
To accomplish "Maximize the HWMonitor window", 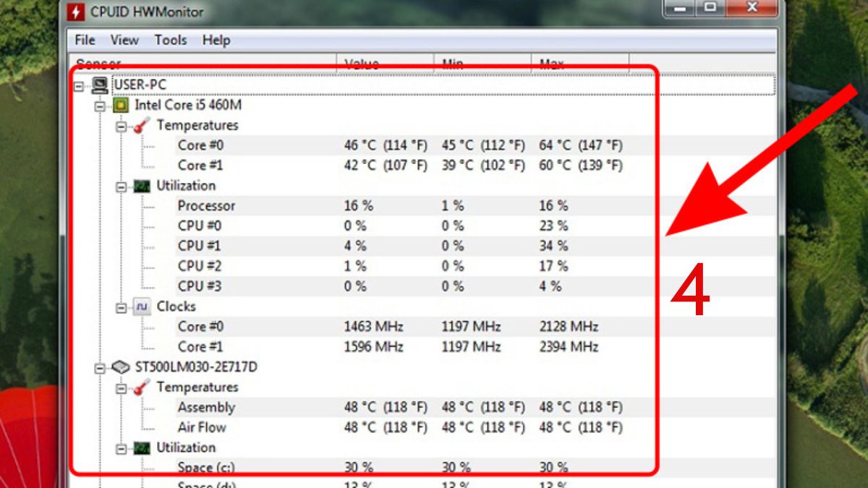I will [710, 7].
